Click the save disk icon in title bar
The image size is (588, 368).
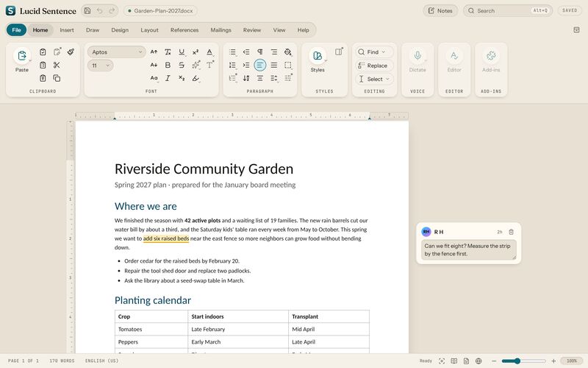87,10
